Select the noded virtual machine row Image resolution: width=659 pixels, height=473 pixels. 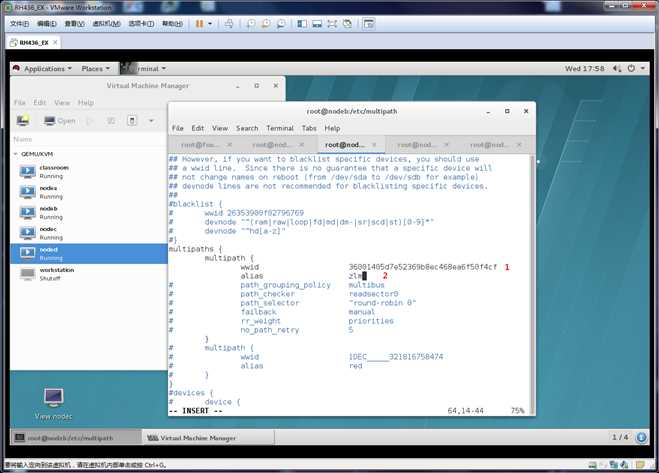pos(89,254)
